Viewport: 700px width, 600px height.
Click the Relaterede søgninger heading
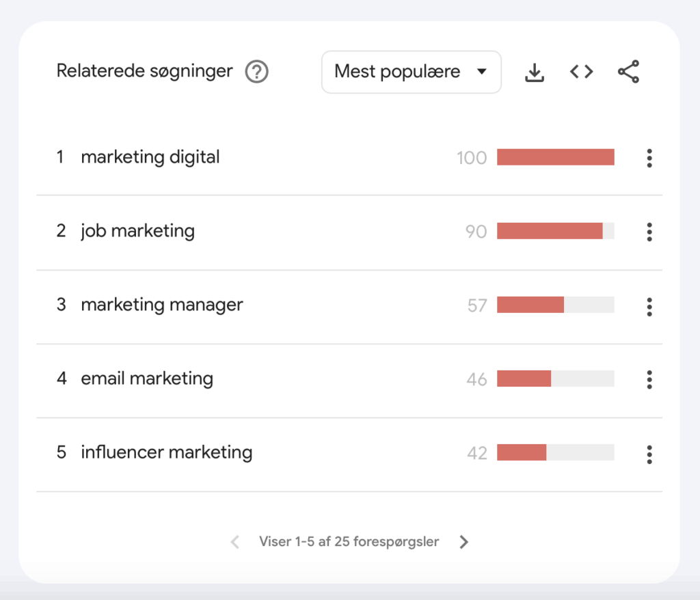click(x=144, y=71)
